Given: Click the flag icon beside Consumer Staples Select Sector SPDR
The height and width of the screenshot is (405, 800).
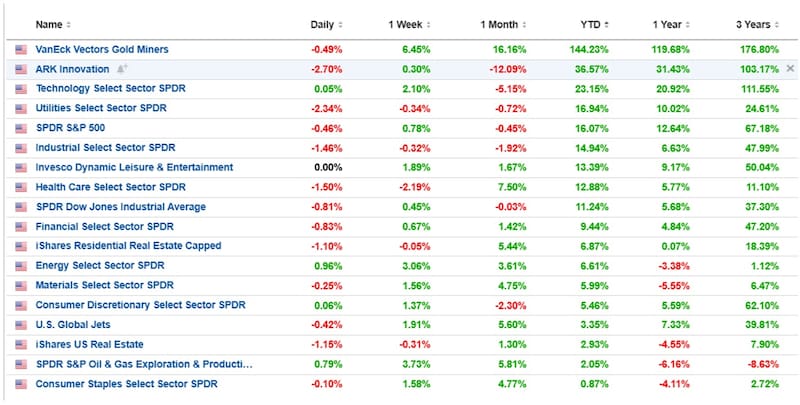Looking at the screenshot, I should (x=20, y=384).
